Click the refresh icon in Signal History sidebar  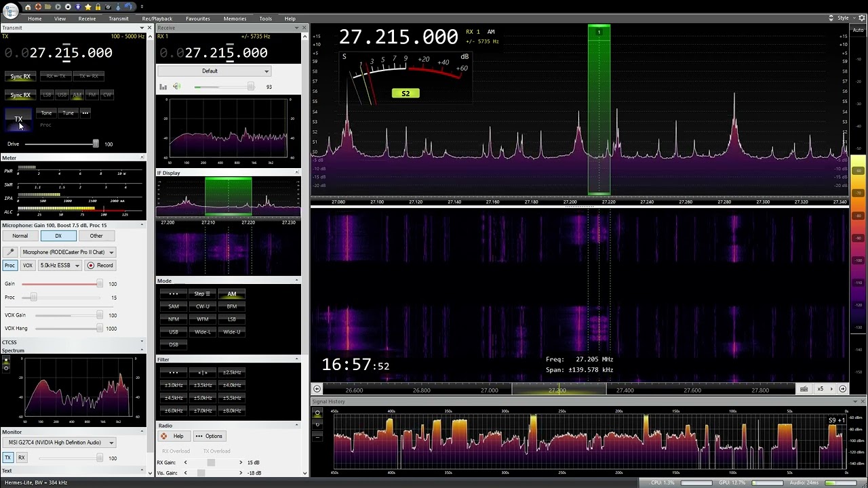(317, 424)
